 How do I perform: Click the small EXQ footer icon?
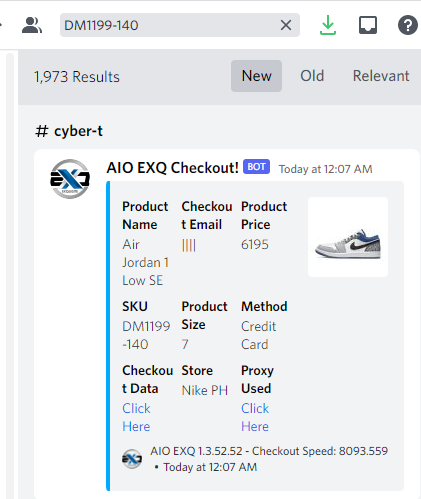[x=132, y=459]
